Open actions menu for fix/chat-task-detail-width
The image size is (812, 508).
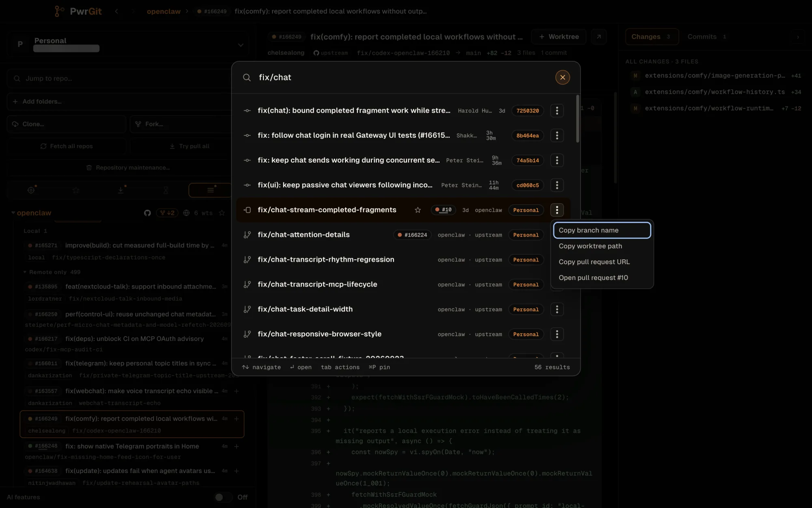tap(557, 309)
